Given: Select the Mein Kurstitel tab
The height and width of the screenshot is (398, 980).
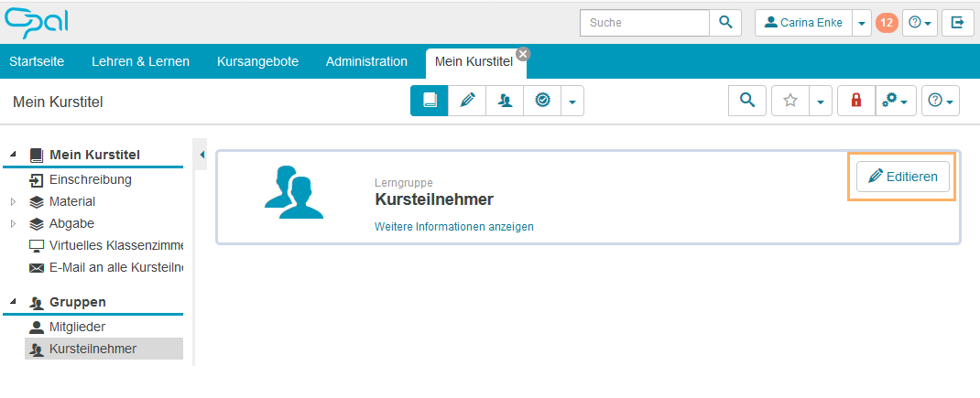Looking at the screenshot, I should click(x=474, y=62).
